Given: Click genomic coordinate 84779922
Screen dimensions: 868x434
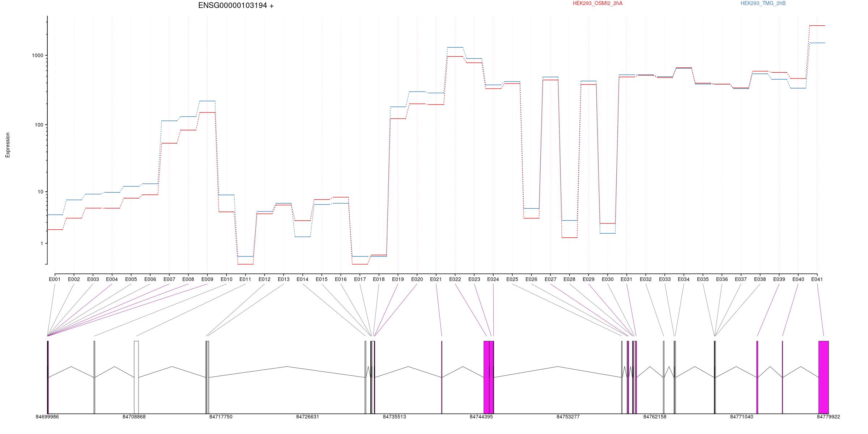Looking at the screenshot, I should pos(829,417).
